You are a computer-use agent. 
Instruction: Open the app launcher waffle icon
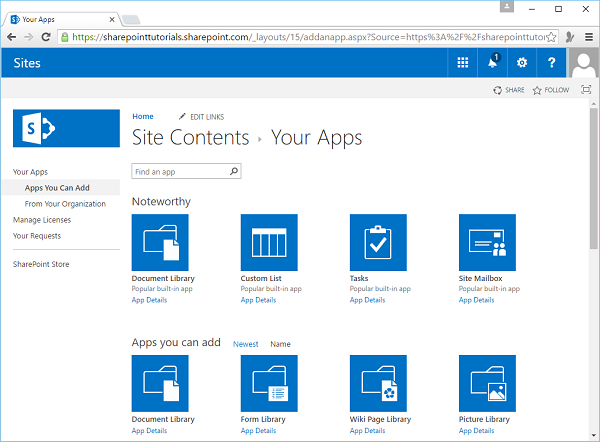[x=462, y=63]
